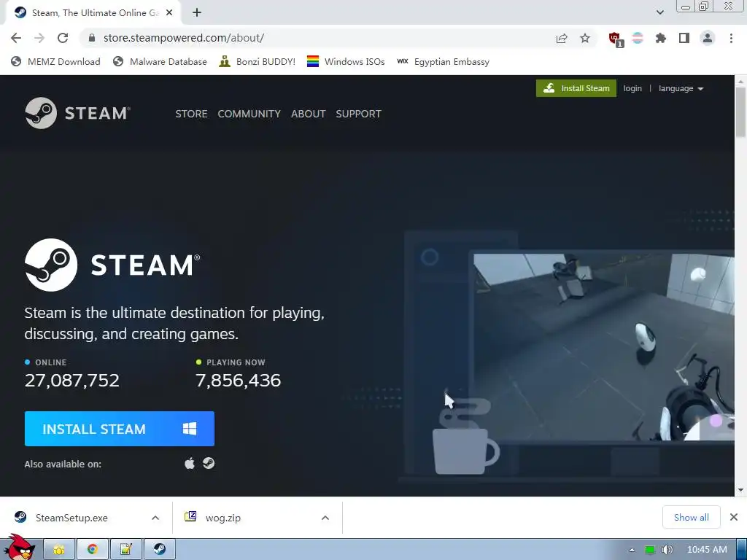Image resolution: width=747 pixels, height=560 pixels.
Task: Open the Bonzi BUDDY! bookmark
Action: click(x=257, y=61)
